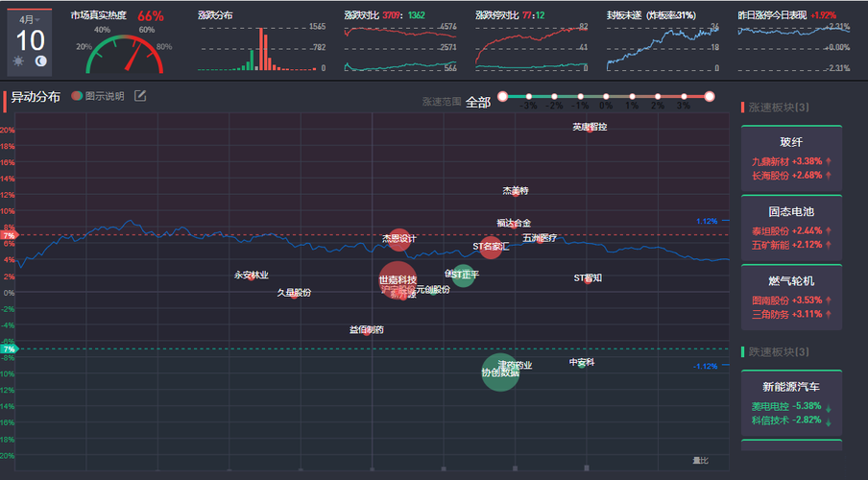This screenshot has height=480, width=868.
Task: Open the 涨跌分布 bar chart
Action: [x=257, y=49]
